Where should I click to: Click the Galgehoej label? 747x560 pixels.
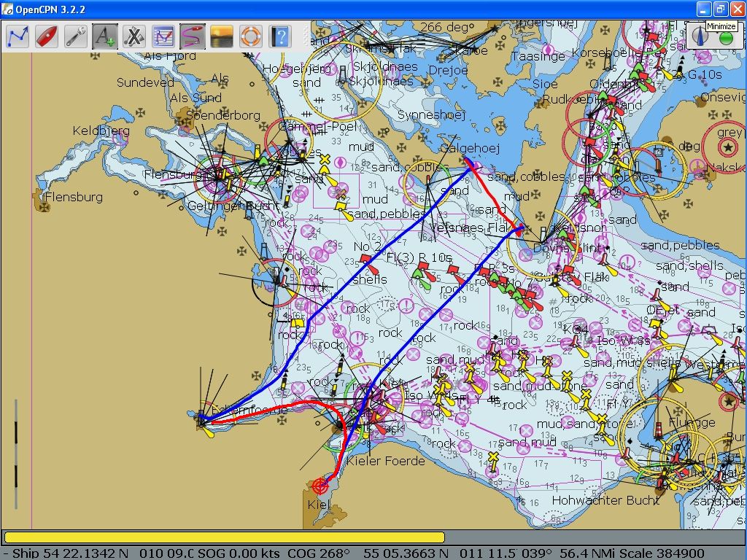[470, 149]
